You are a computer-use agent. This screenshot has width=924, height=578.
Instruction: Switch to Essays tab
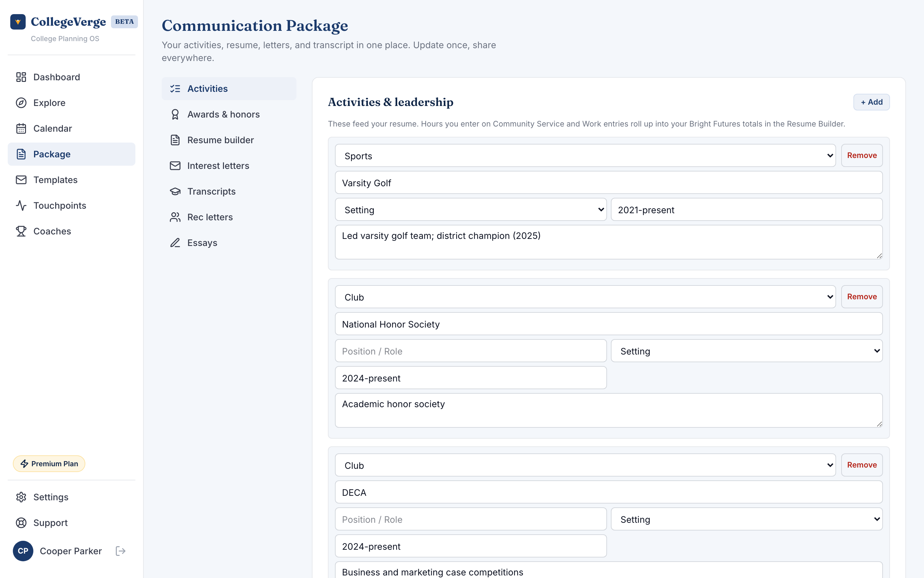click(229, 243)
